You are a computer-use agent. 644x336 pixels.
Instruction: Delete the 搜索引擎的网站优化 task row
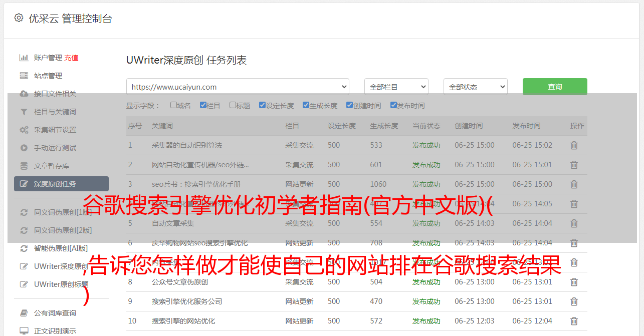[x=574, y=321]
